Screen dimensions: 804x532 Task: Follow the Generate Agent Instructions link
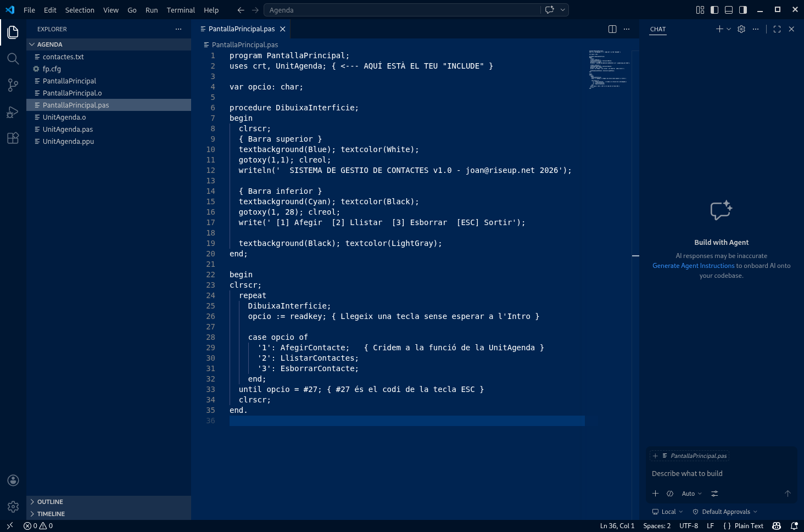tap(693, 266)
